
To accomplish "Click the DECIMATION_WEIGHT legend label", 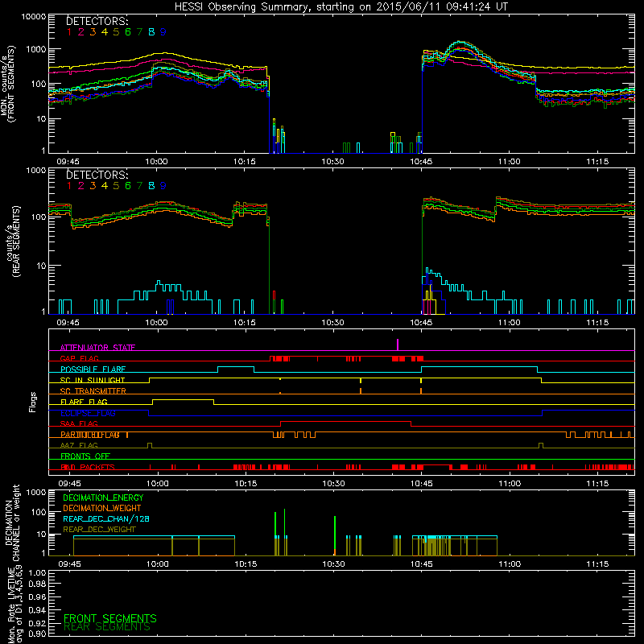I will pyautogui.click(x=102, y=508).
